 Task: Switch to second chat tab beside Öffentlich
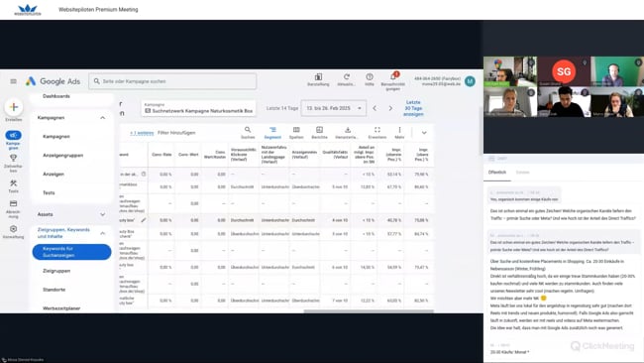coord(523,173)
